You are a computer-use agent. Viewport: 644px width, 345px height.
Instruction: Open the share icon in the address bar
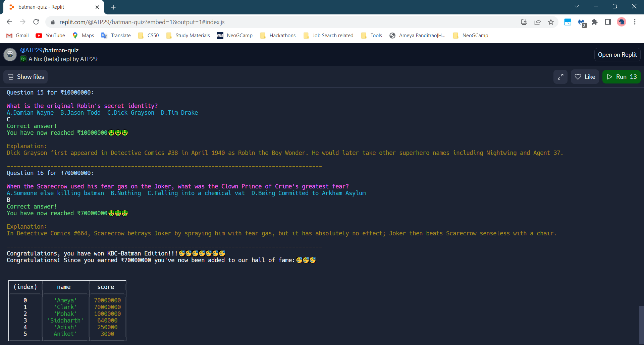pyautogui.click(x=538, y=22)
